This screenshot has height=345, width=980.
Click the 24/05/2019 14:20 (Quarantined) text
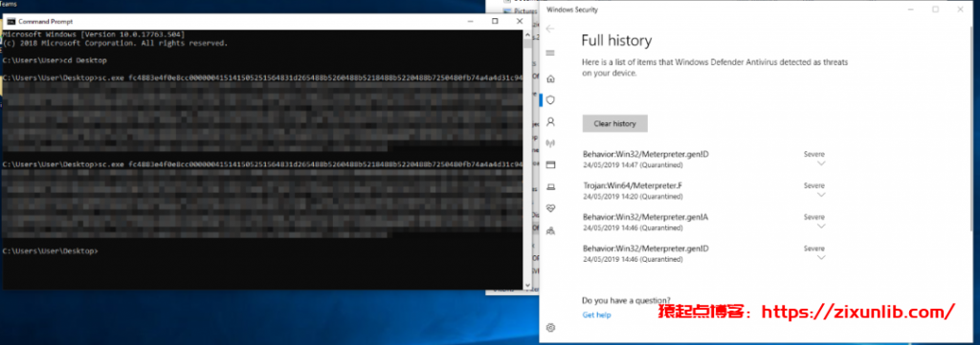click(x=633, y=196)
